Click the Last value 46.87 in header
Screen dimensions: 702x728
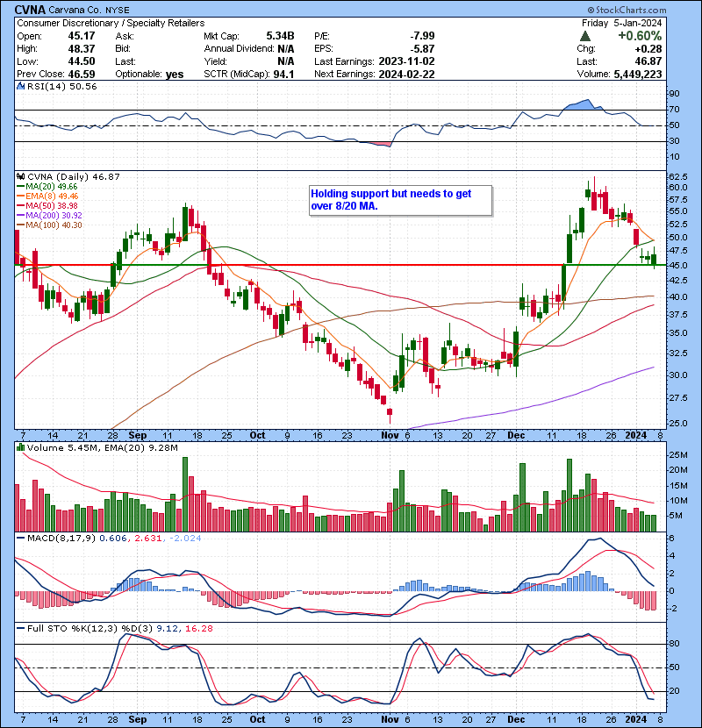[648, 61]
